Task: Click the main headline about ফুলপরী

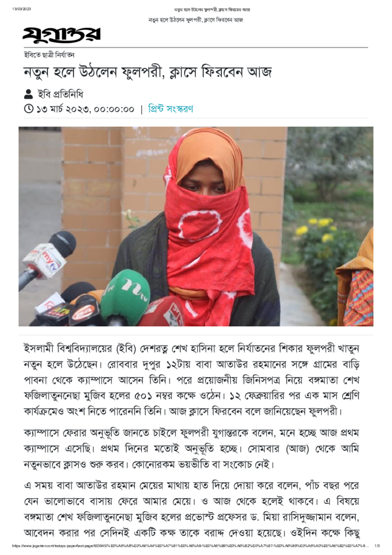Action: (x=147, y=72)
